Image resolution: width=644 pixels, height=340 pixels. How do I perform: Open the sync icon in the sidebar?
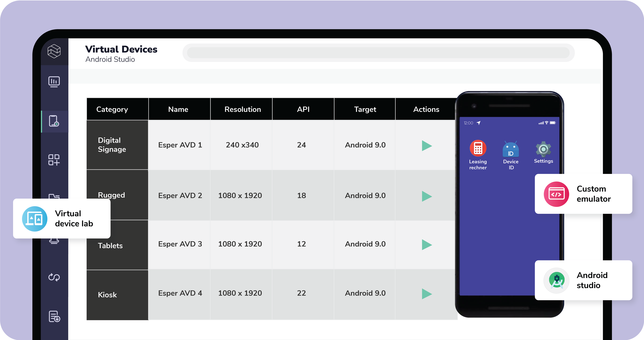(x=55, y=277)
